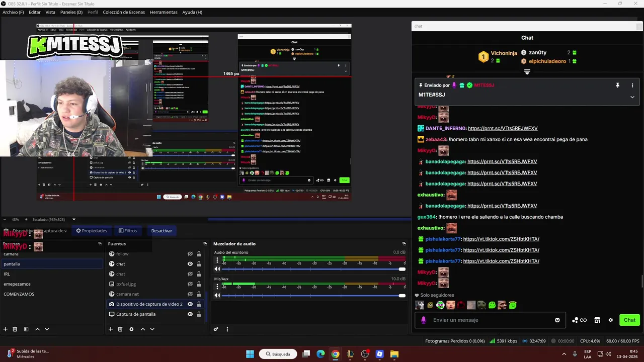Open Google Chrome from taskbar
The height and width of the screenshot is (362, 644).
(335, 354)
